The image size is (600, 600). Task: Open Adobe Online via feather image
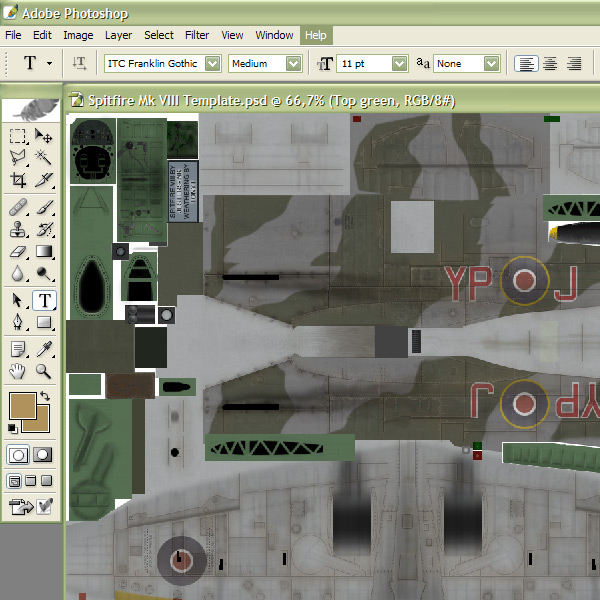click(x=31, y=110)
